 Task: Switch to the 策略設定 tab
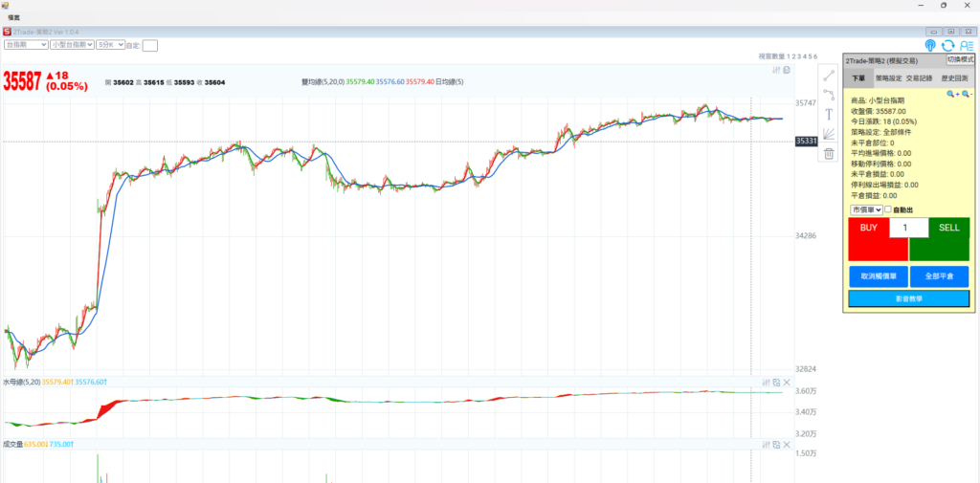[x=889, y=78]
